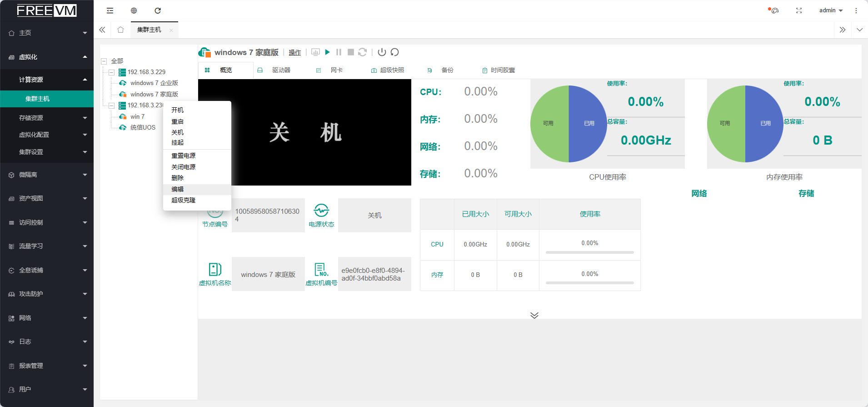The height and width of the screenshot is (407, 868).
Task: Choose 编辑 from context menu
Action: point(197,189)
